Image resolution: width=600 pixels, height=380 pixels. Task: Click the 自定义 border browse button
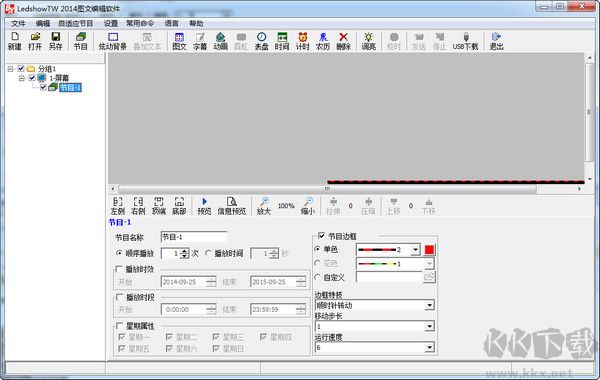point(429,277)
